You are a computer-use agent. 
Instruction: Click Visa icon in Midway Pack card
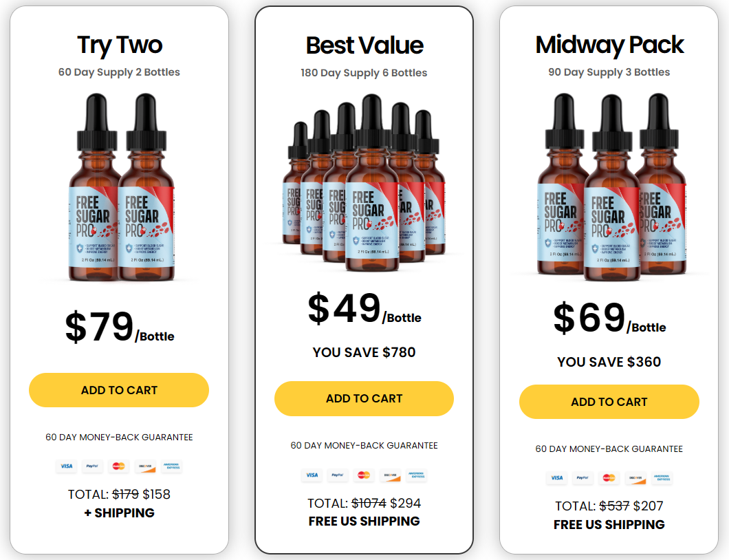click(x=557, y=477)
